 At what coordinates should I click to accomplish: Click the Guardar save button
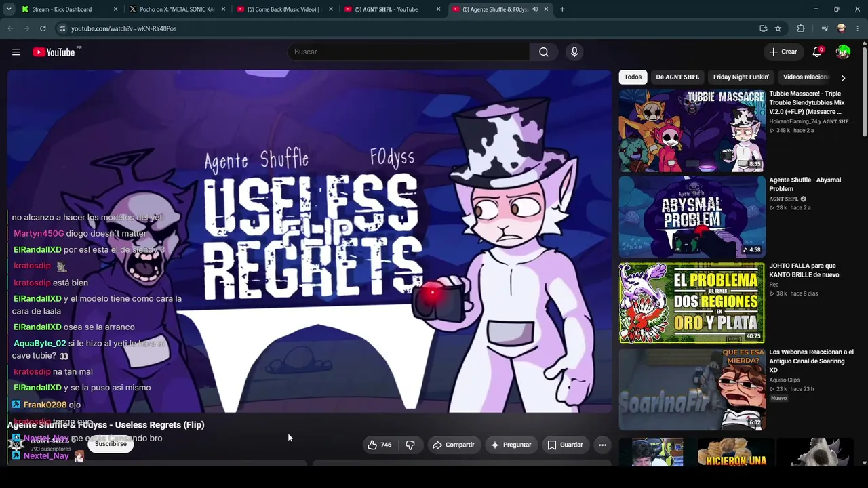coord(565,445)
